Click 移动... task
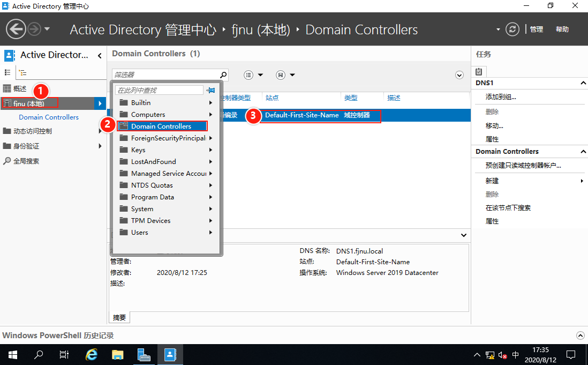The image size is (588, 365). pos(494,125)
